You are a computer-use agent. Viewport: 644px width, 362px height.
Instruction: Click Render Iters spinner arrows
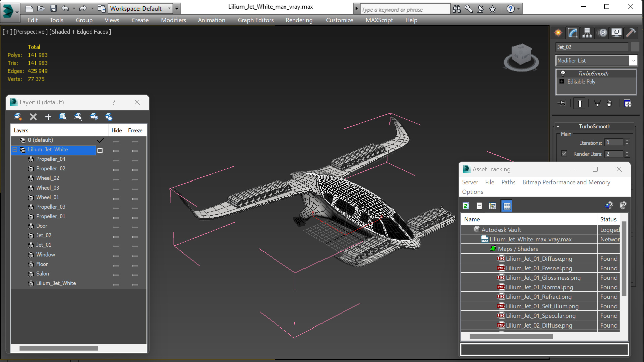(627, 154)
